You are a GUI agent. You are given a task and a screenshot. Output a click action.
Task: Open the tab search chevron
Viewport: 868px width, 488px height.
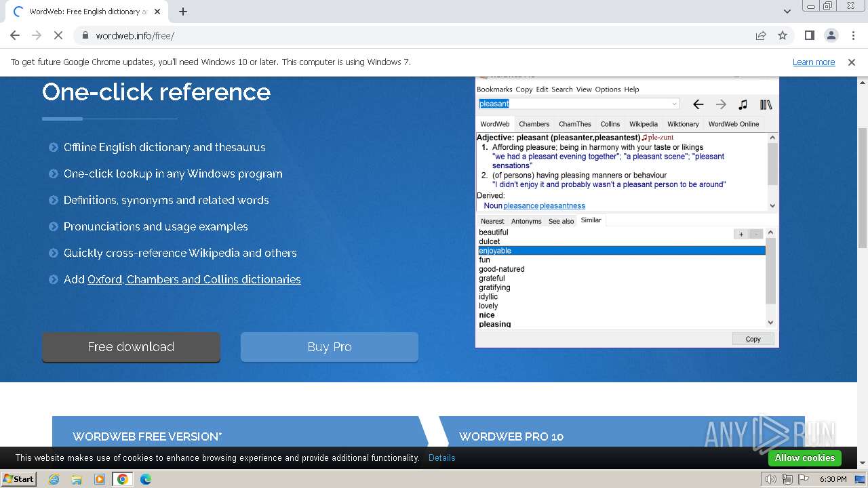point(787,12)
